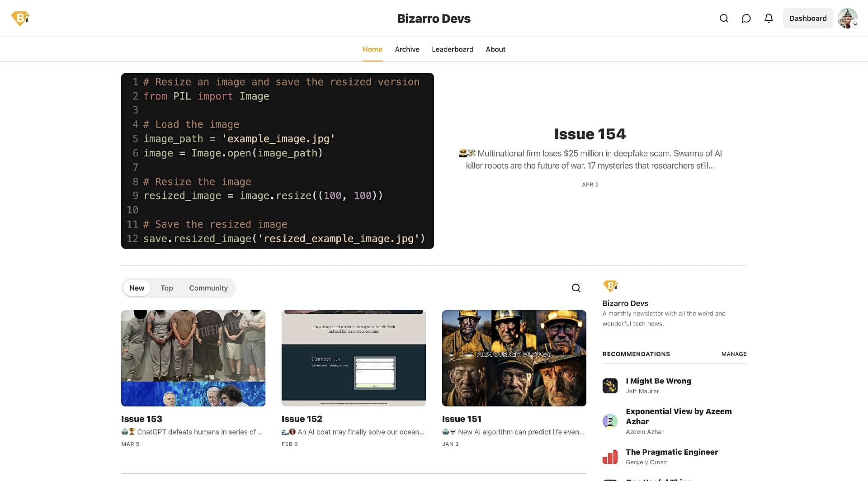Open search within the issues list
Viewport: 868px width, 481px height.
[576, 288]
